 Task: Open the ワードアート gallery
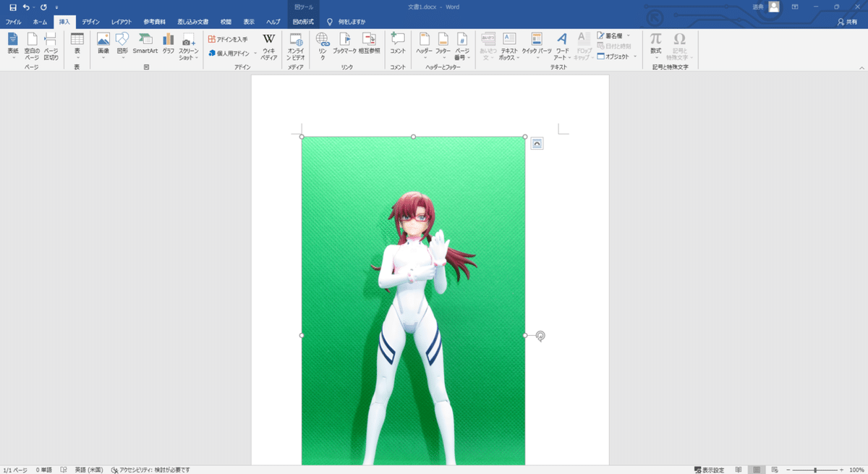pyautogui.click(x=562, y=46)
